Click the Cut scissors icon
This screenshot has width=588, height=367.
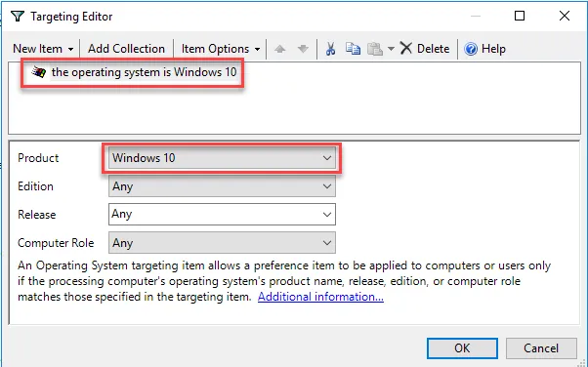[330, 49]
